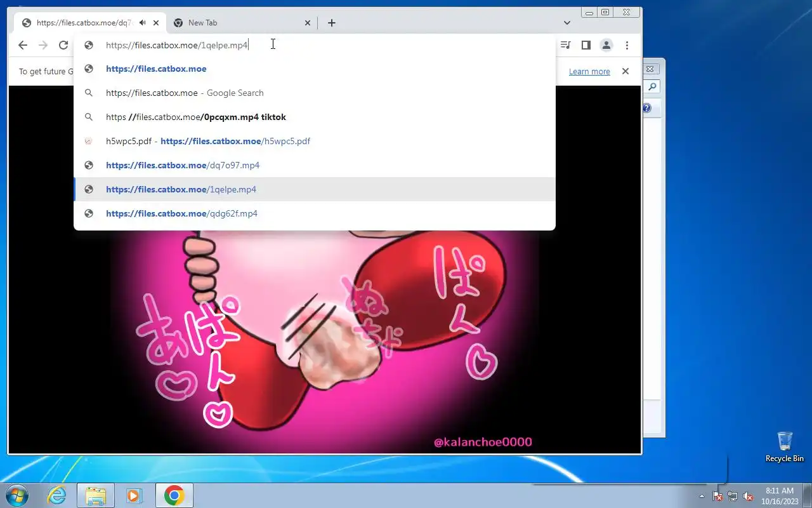Show hidden system tray icons
The width and height of the screenshot is (812, 508).
point(702,497)
